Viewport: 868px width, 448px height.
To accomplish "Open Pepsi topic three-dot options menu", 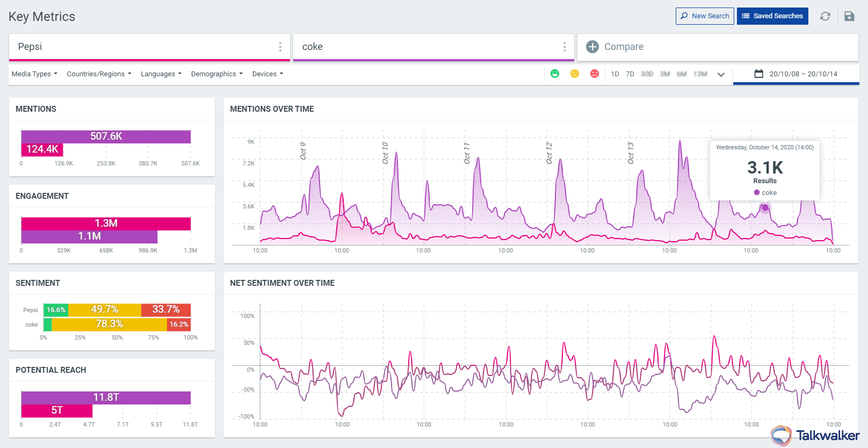I will [280, 47].
